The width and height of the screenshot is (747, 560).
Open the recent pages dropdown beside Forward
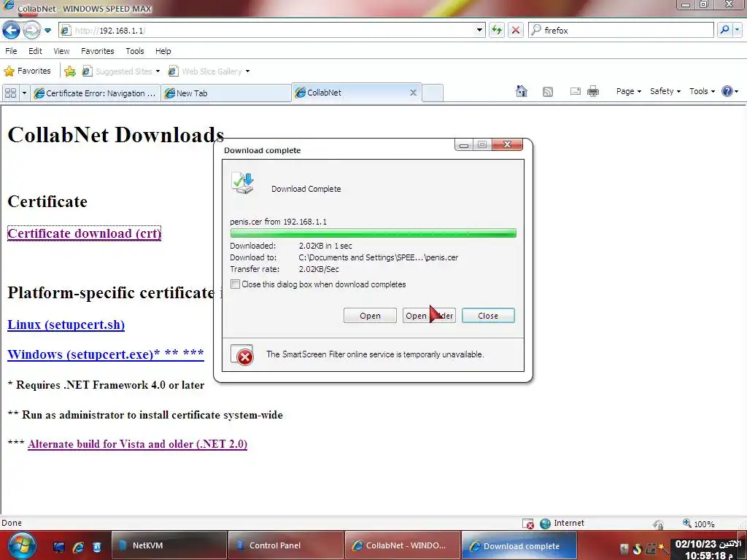47,31
